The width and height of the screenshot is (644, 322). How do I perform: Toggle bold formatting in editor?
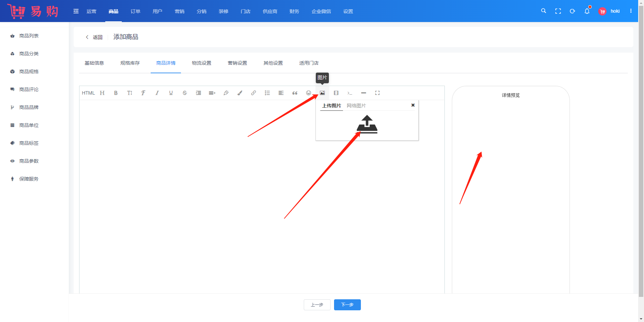(116, 93)
